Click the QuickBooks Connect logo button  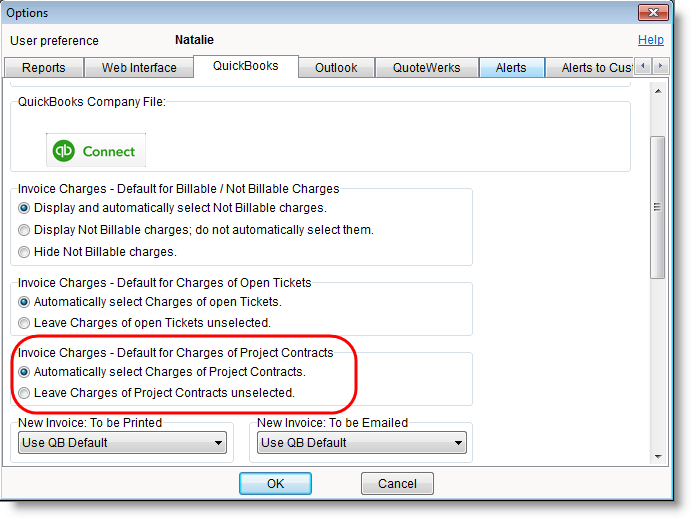[96, 151]
